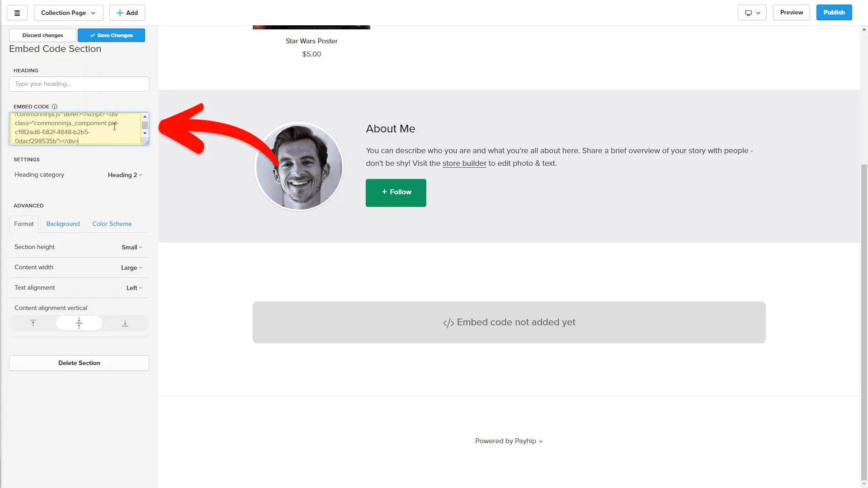Open the Text alignment dropdown

pos(134,288)
